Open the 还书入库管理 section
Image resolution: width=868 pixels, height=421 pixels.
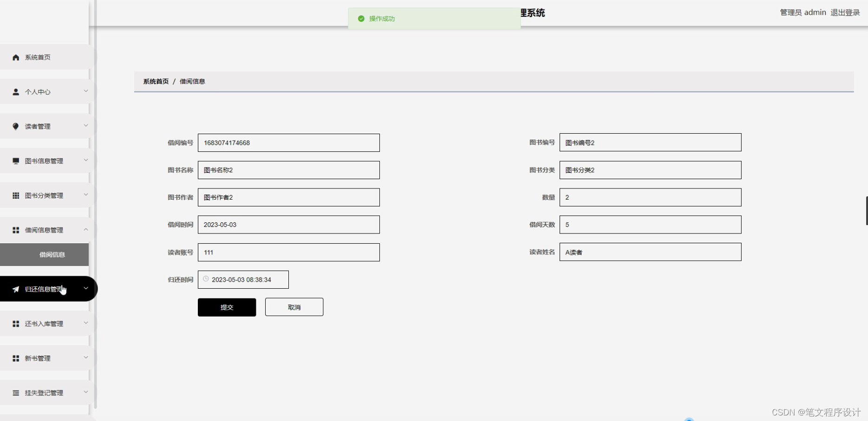click(x=44, y=323)
